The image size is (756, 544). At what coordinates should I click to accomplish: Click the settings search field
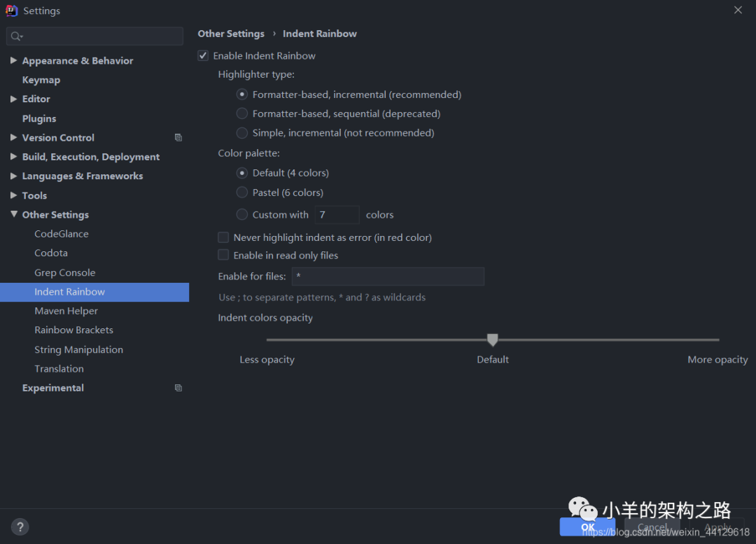click(94, 36)
